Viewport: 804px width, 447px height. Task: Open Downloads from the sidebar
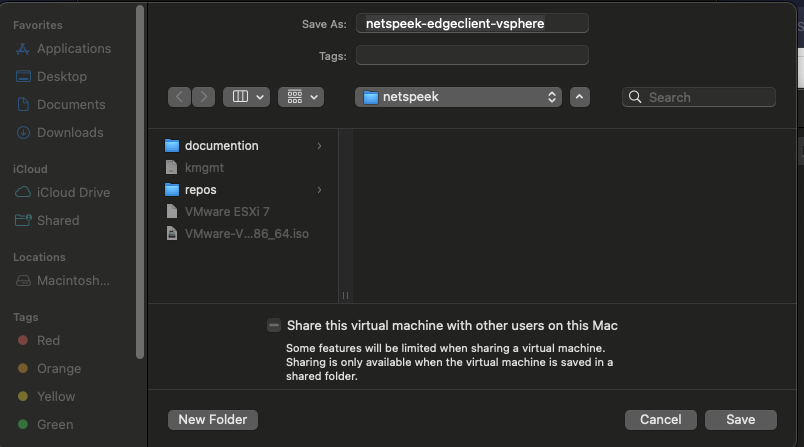point(70,133)
